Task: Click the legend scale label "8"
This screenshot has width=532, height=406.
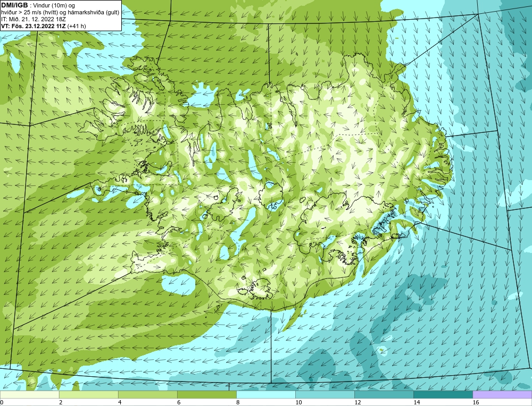Action: click(238, 402)
